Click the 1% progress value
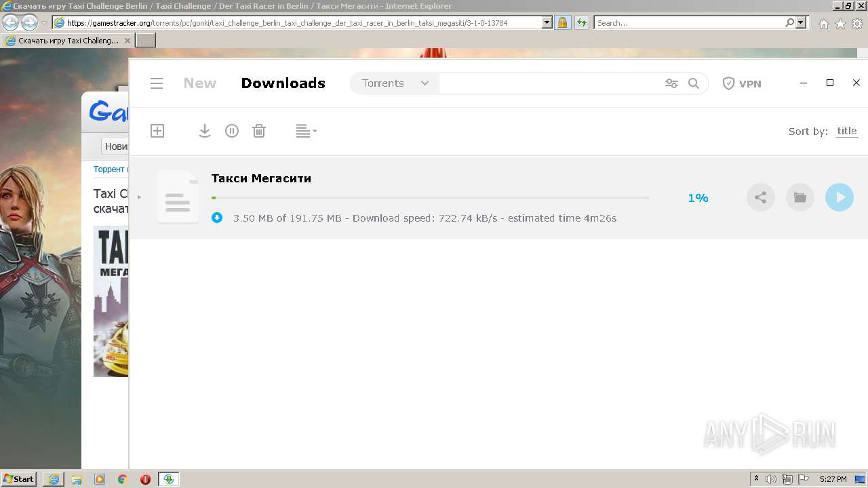Image resolution: width=868 pixels, height=488 pixels. coord(698,198)
